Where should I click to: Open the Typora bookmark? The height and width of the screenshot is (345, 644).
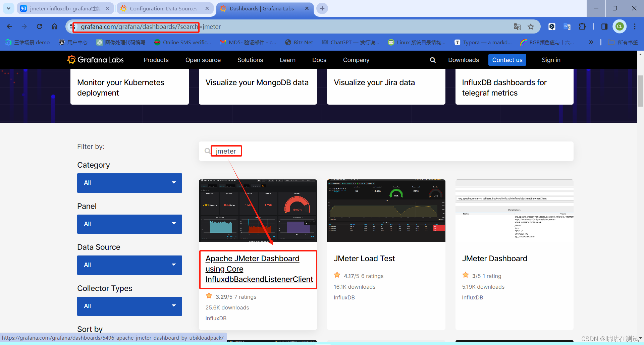[483, 42]
